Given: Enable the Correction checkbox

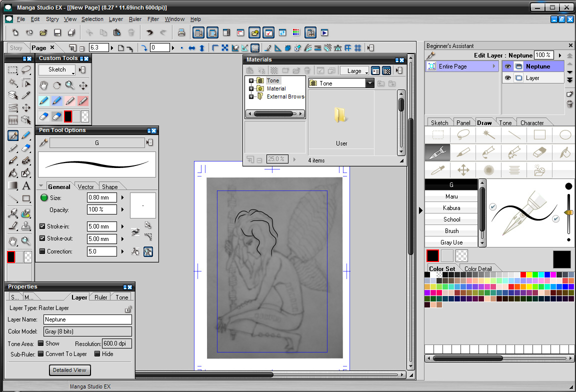Looking at the screenshot, I should point(42,251).
